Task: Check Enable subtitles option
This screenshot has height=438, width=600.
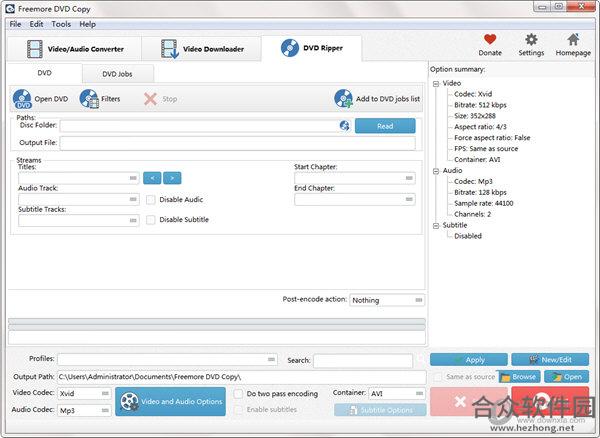Action: click(238, 410)
